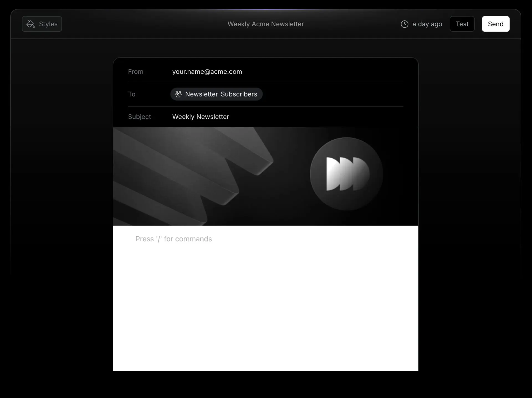Click the Subject label

tap(139, 117)
